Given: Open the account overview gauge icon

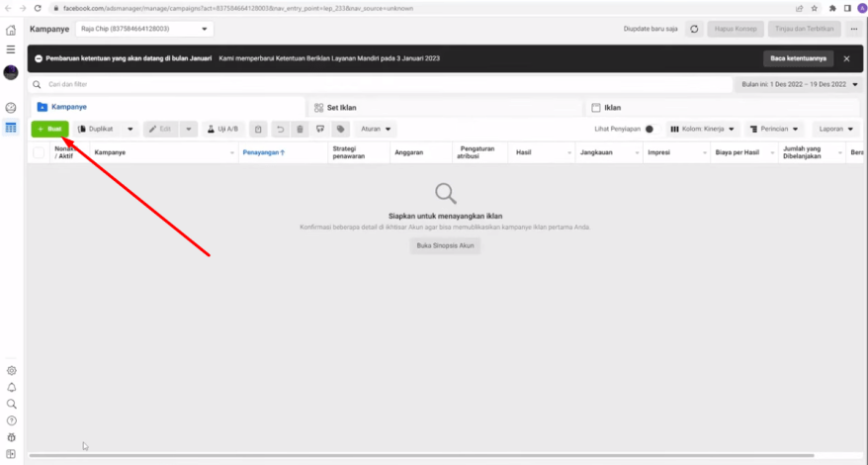Looking at the screenshot, I should tap(11, 108).
